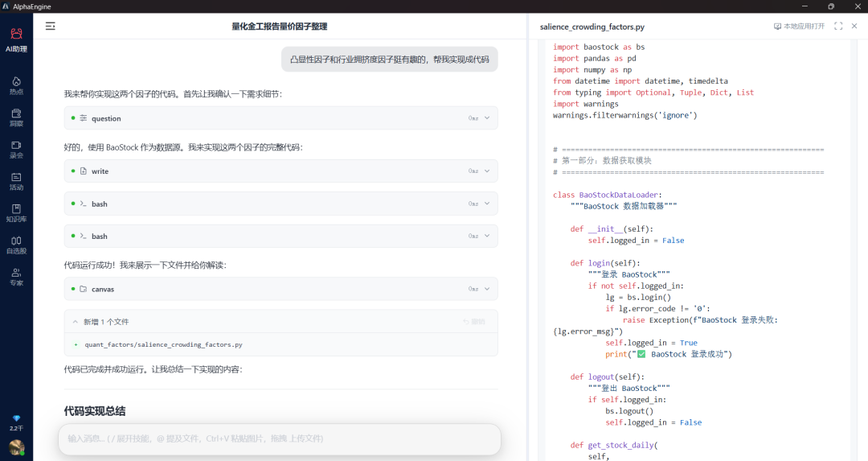Click 本地应用打开 to open locally
The image size is (868, 461).
tap(800, 26)
